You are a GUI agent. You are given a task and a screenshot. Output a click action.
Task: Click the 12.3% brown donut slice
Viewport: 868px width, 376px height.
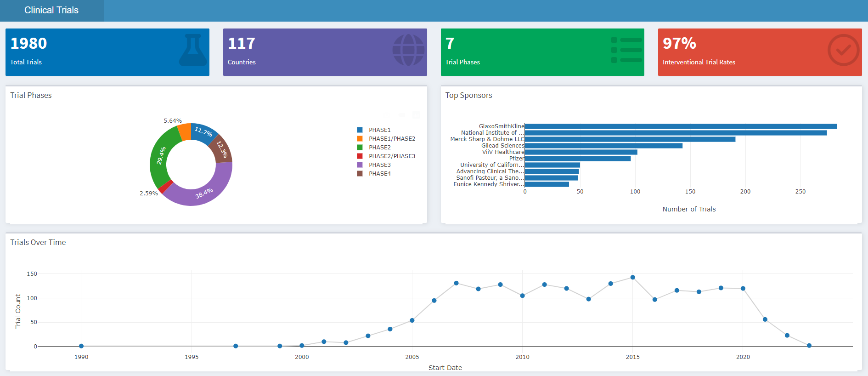click(x=222, y=149)
